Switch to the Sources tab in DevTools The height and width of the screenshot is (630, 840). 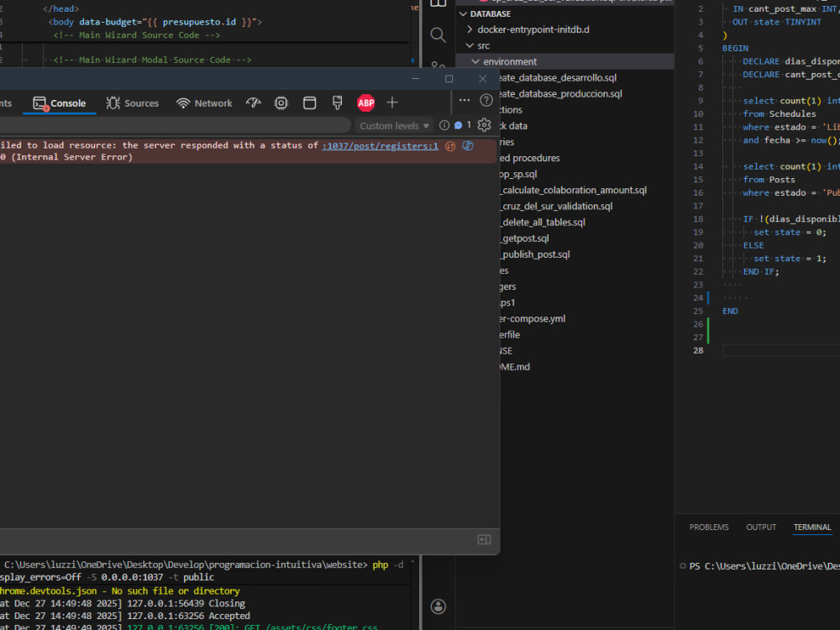pyautogui.click(x=133, y=102)
